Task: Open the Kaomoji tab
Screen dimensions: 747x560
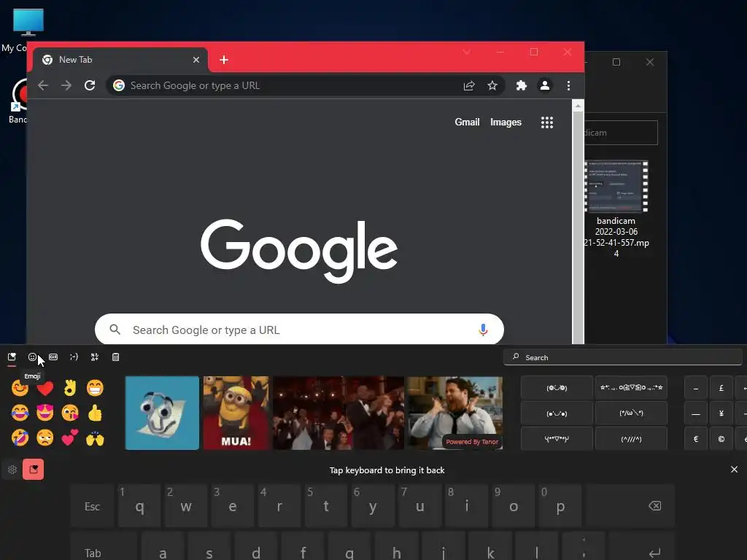Action: [x=74, y=357]
